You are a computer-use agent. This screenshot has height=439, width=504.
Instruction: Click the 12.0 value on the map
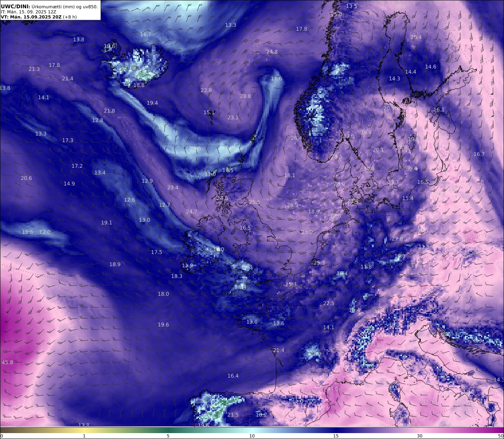45,232
